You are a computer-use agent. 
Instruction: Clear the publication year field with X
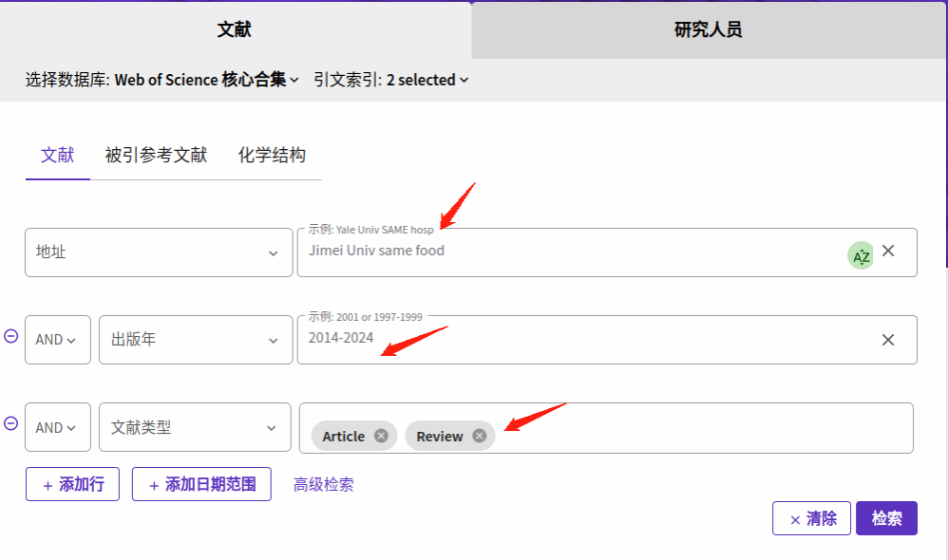887,340
